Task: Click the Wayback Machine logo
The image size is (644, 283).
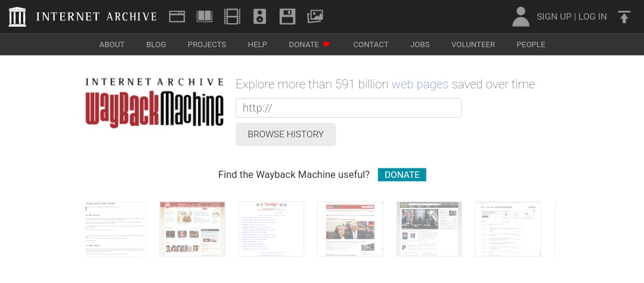Action: point(154,103)
